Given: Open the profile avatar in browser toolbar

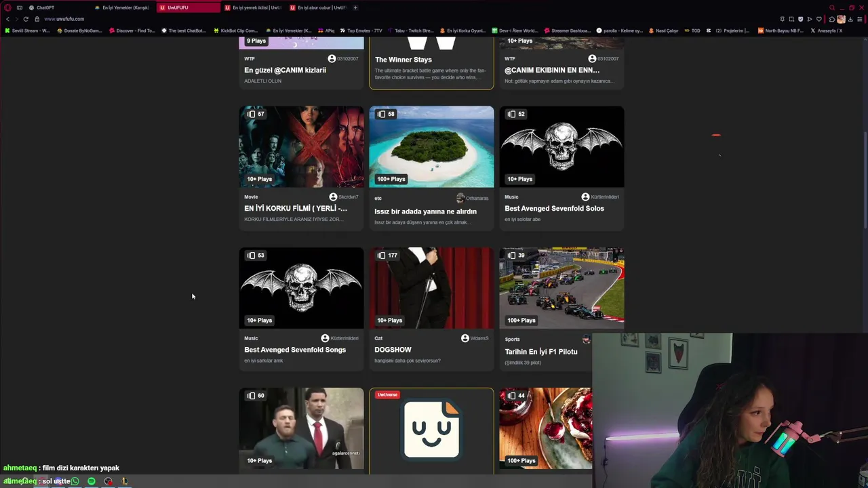Looking at the screenshot, I should point(842,19).
